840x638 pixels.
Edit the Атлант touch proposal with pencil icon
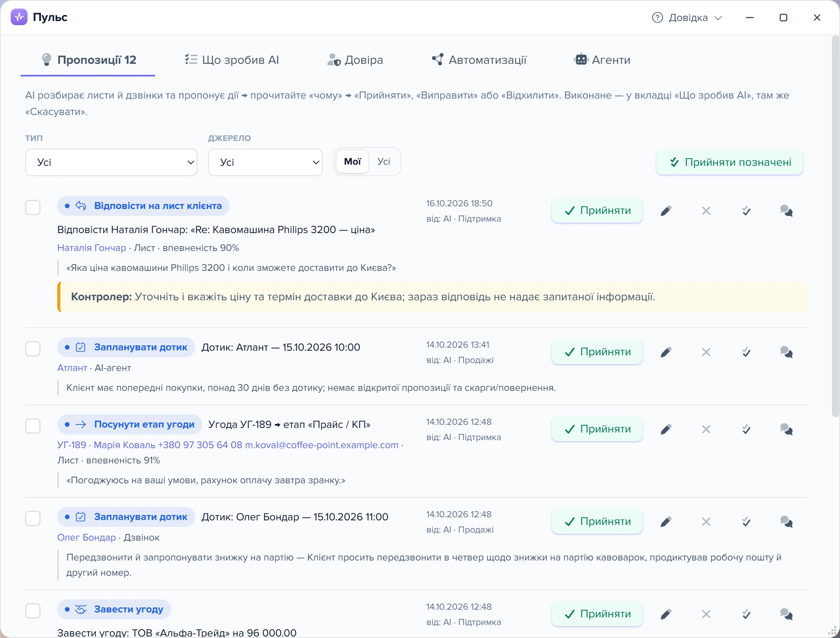point(666,352)
